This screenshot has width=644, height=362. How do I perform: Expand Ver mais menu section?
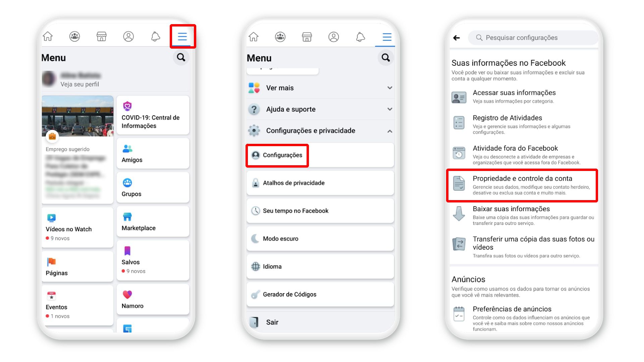[x=387, y=88]
